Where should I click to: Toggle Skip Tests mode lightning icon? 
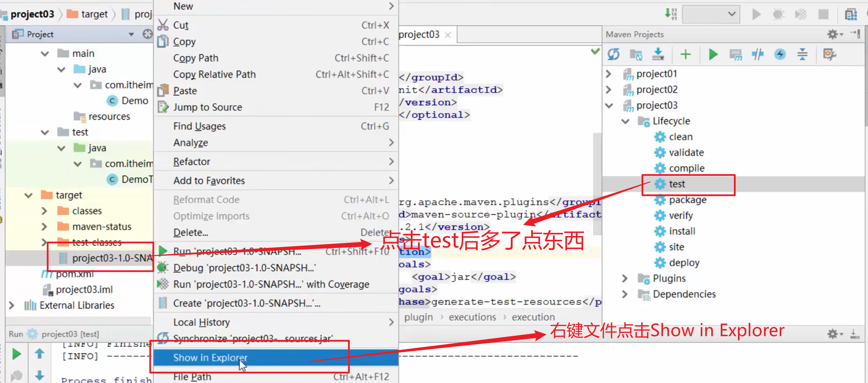780,54
